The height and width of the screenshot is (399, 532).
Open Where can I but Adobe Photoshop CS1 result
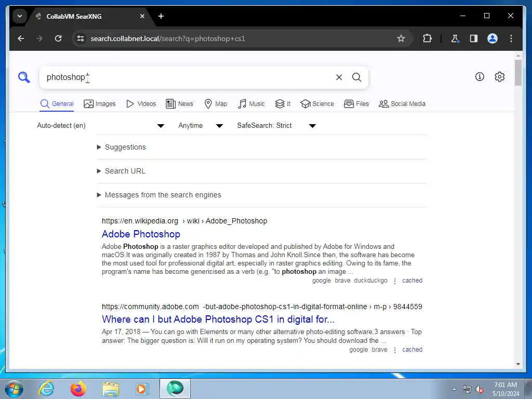218,320
